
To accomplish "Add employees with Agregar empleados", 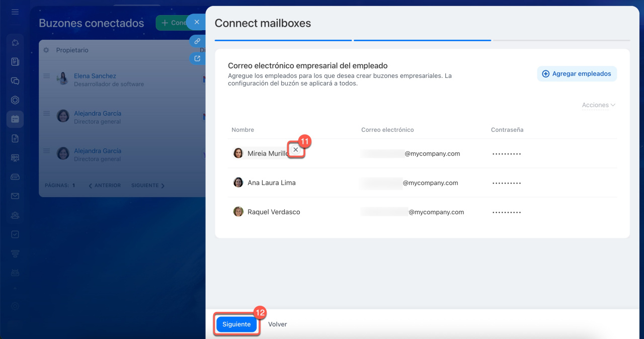I will coord(577,73).
